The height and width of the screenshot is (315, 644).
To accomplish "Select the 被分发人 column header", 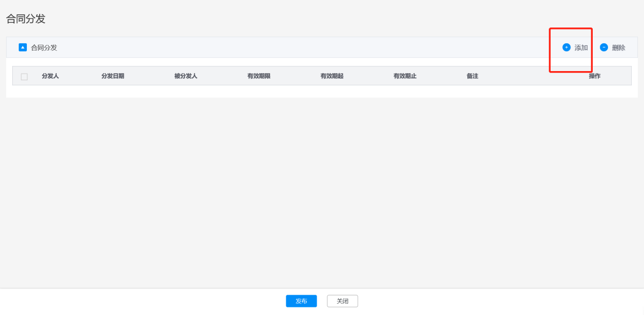I will click(x=186, y=76).
